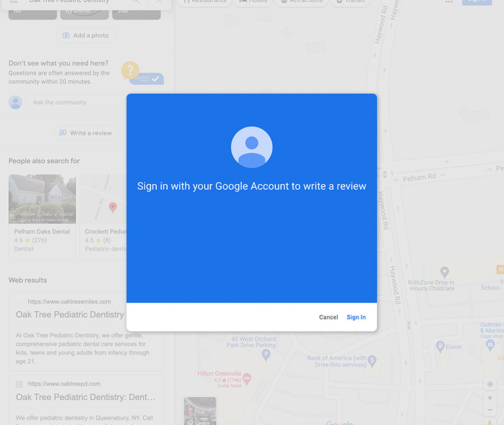The image size is (504, 425).
Task: Open Pelham Oaks Dental thumbnail photo
Action: pyautogui.click(x=42, y=199)
